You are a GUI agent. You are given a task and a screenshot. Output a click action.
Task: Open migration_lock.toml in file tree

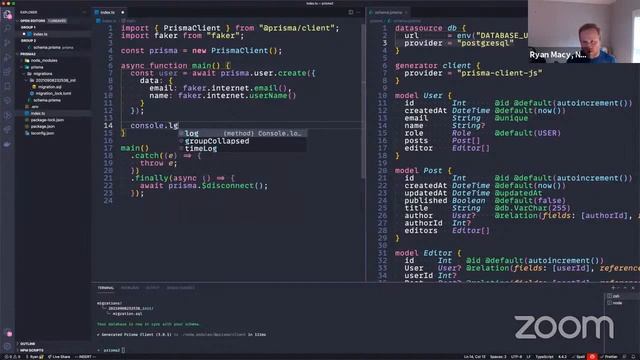pos(53,93)
